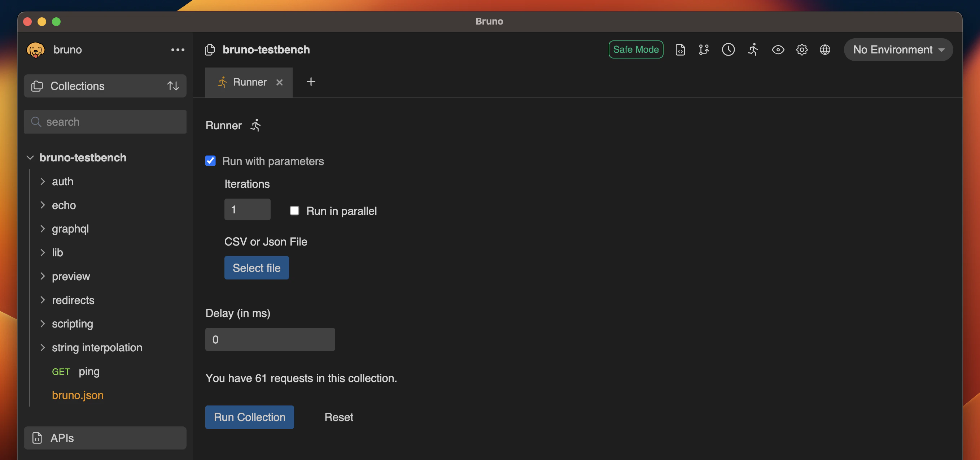Close the Runner tab
980x460 pixels.
[279, 82]
